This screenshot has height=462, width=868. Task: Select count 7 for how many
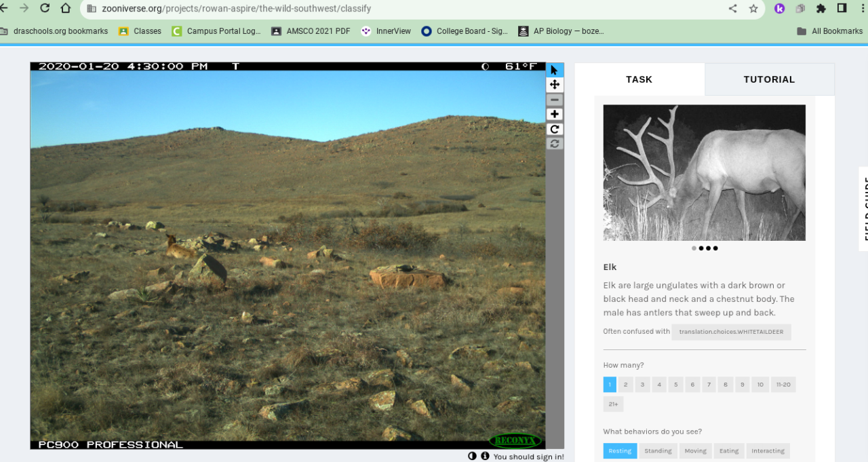point(709,385)
